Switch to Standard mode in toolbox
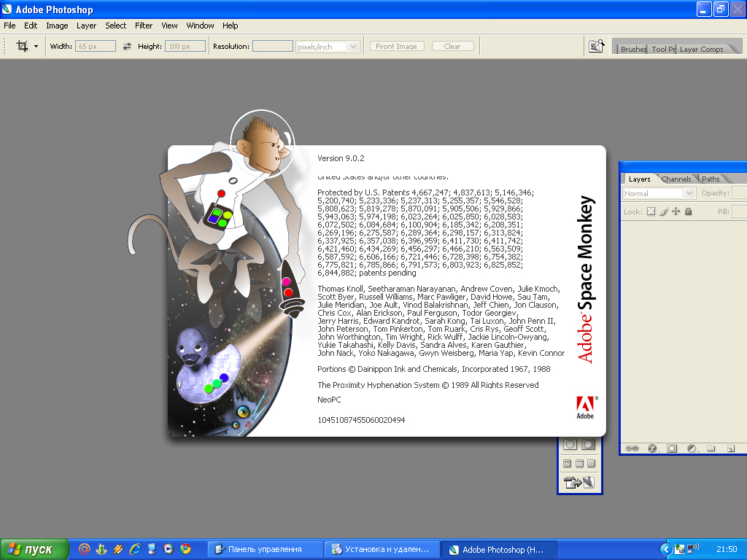The height and width of the screenshot is (560, 747). pos(570,445)
